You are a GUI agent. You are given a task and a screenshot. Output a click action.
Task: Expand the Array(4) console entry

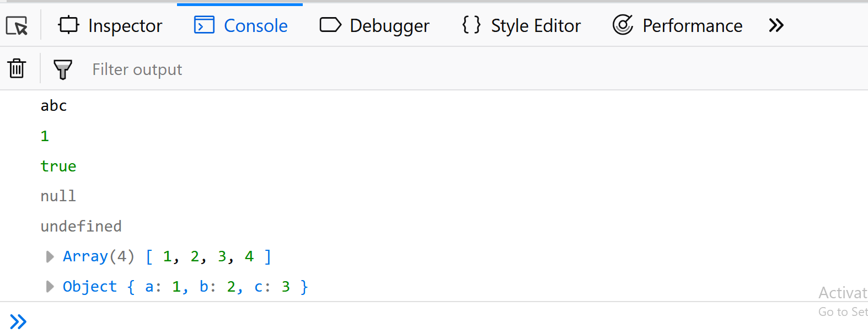pyautogui.click(x=49, y=256)
